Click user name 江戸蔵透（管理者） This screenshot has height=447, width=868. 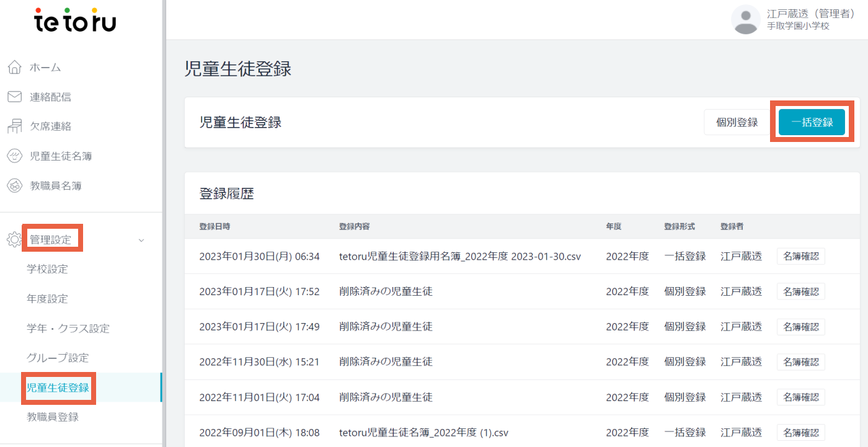coord(812,14)
